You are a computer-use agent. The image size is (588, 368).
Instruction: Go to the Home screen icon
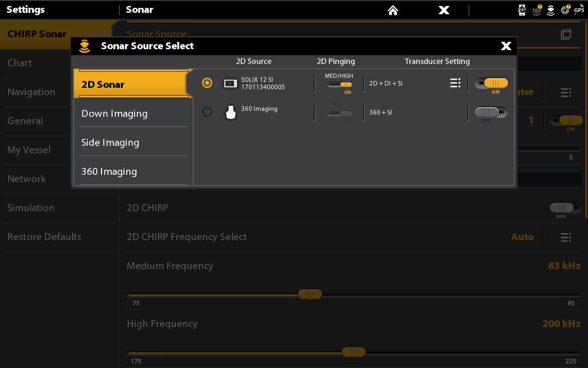click(393, 10)
